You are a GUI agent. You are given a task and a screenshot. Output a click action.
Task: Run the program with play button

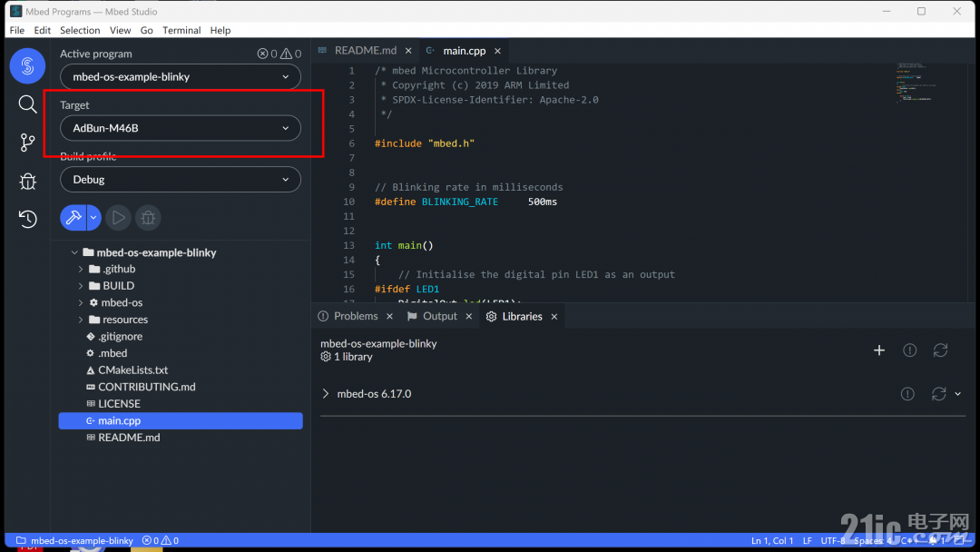118,218
